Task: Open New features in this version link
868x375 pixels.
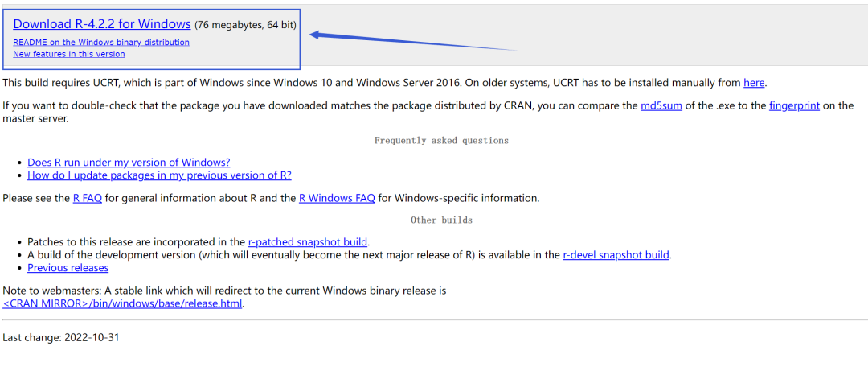Action: 69,54
